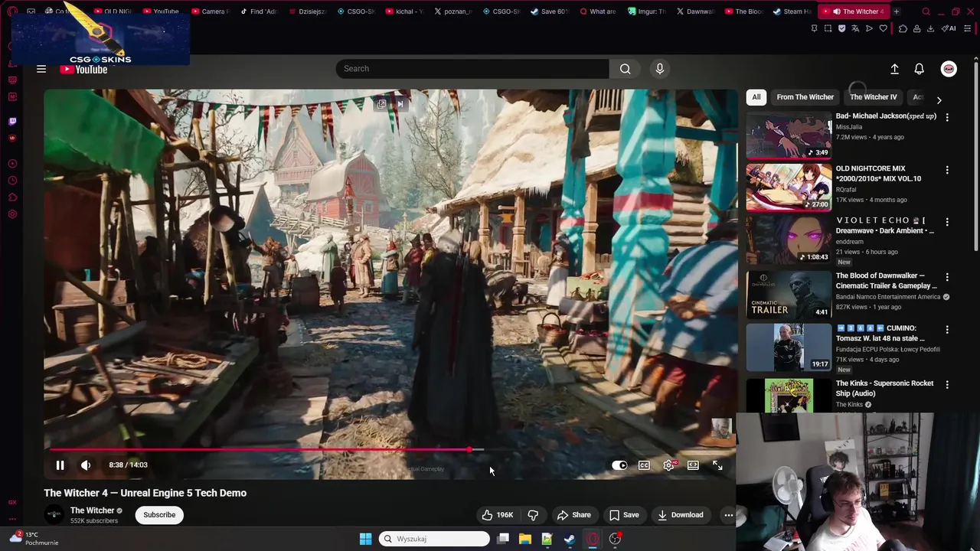Subscribe to The Witcher channel

click(159, 515)
